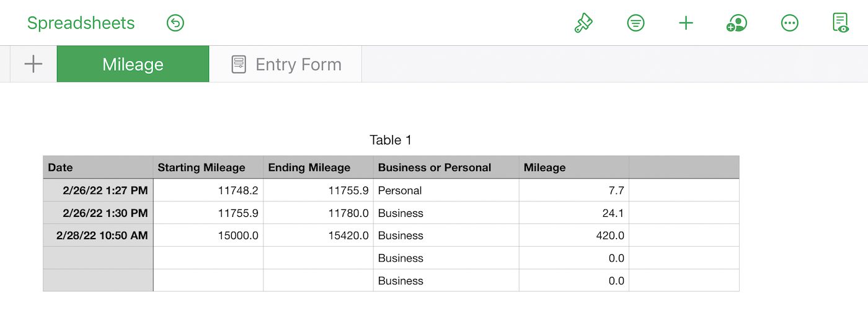The width and height of the screenshot is (868, 321).
Task: Tap the Insert plus icon in the toolbar
Action: point(686,24)
